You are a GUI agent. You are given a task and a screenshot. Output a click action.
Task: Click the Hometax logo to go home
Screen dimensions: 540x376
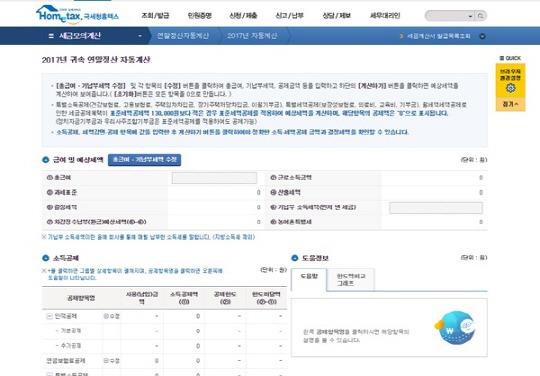tap(77, 14)
